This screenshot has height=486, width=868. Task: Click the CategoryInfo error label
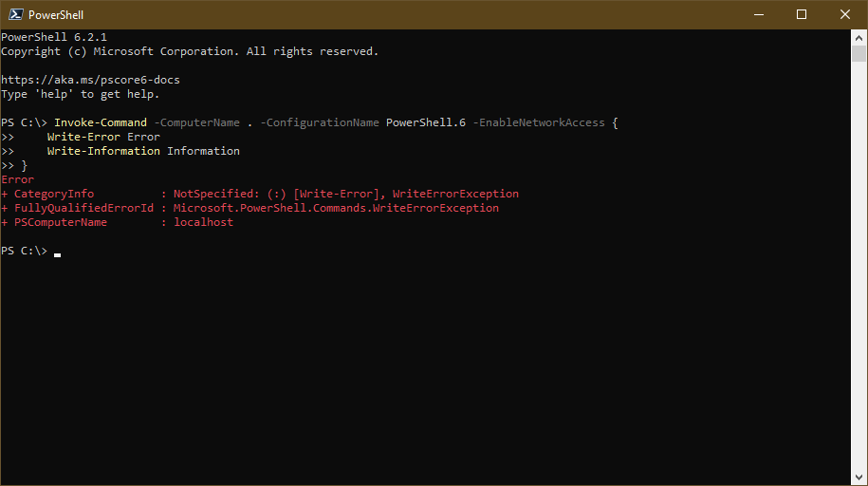[54, 194]
